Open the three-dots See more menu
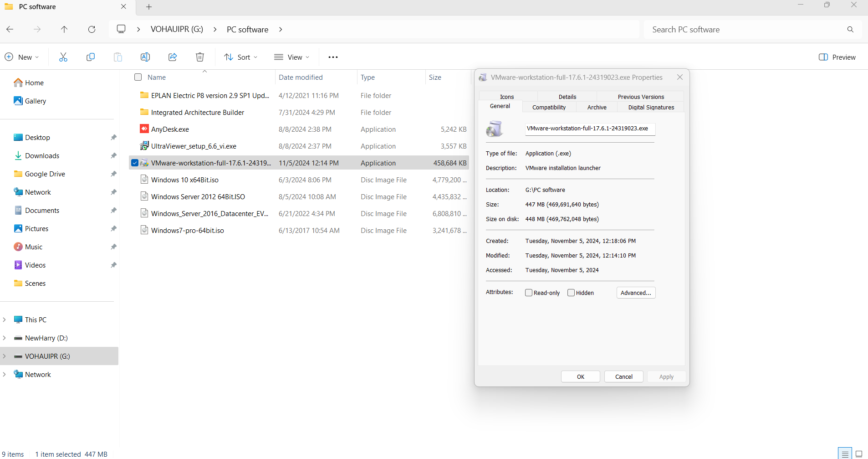Screen dimensions: 868x459 [x=333, y=57]
